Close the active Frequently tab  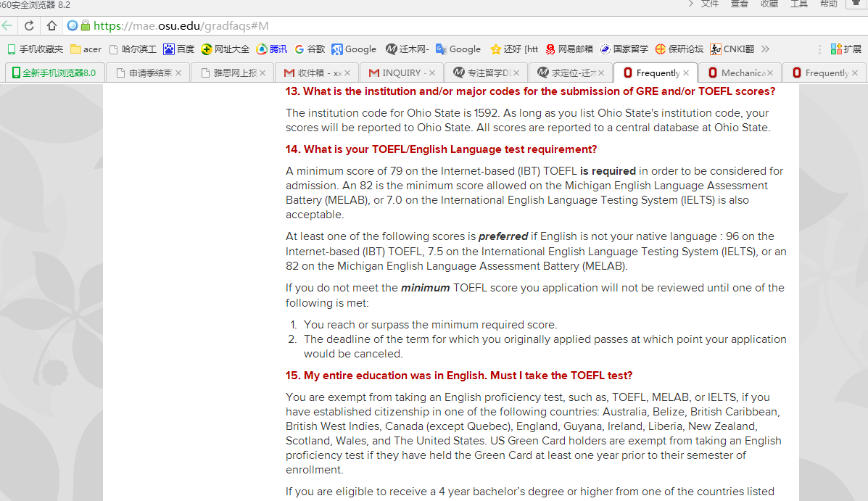pos(685,73)
